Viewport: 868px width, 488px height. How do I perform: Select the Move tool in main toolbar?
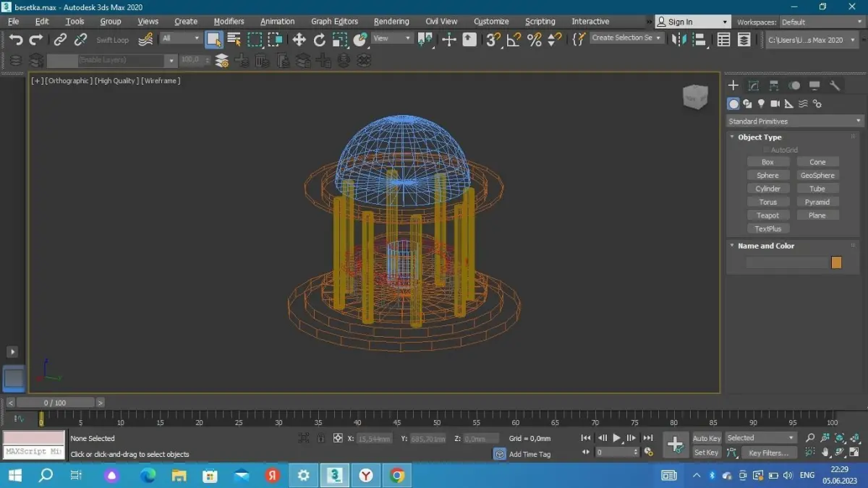pyautogui.click(x=299, y=40)
